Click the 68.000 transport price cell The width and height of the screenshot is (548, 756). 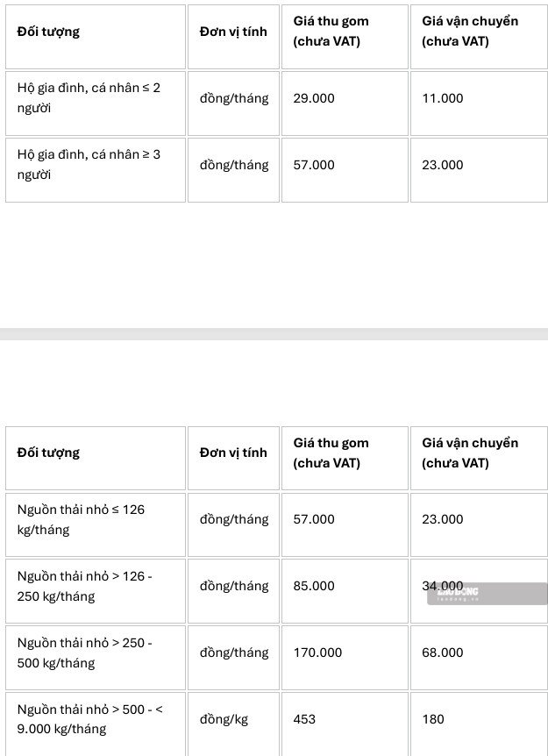click(479, 658)
